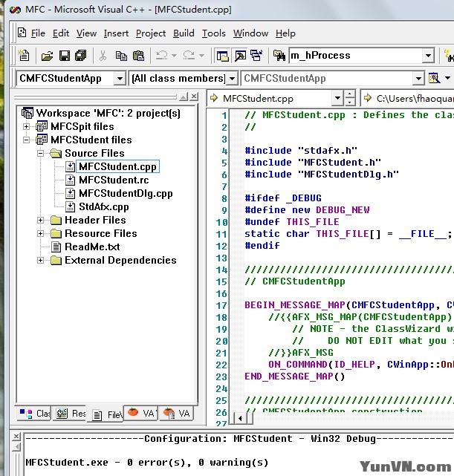Click the workspace panel docking arrow button

[x=184, y=97]
